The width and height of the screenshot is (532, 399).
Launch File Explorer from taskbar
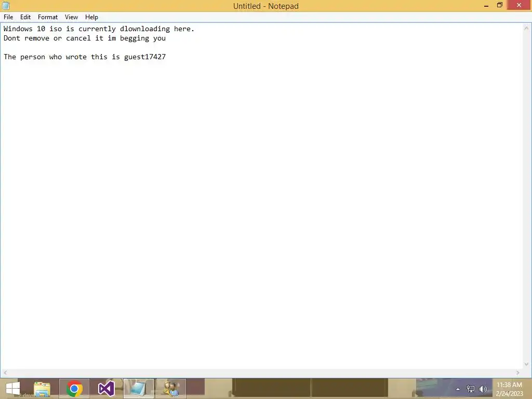click(x=42, y=389)
